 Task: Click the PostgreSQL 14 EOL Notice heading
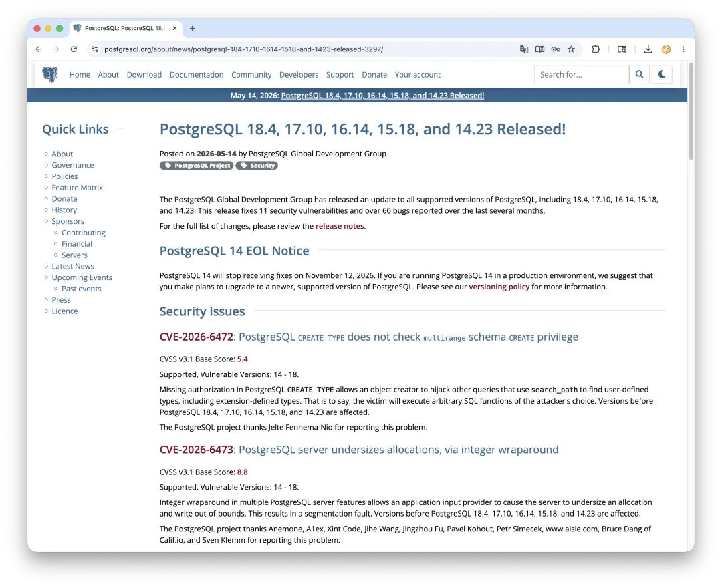pyautogui.click(x=235, y=251)
